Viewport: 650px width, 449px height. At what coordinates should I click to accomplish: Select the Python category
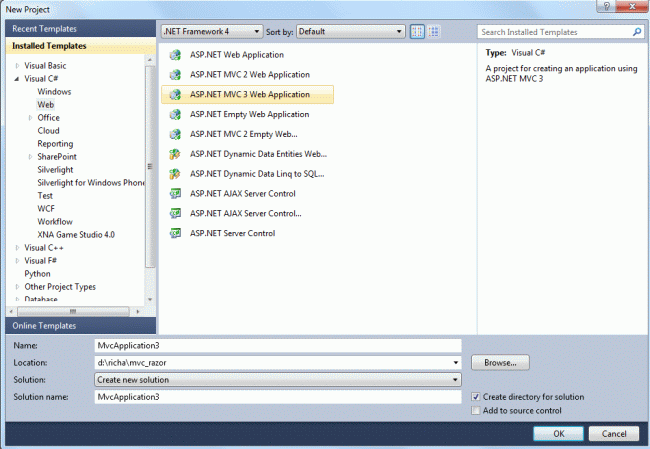[37, 274]
